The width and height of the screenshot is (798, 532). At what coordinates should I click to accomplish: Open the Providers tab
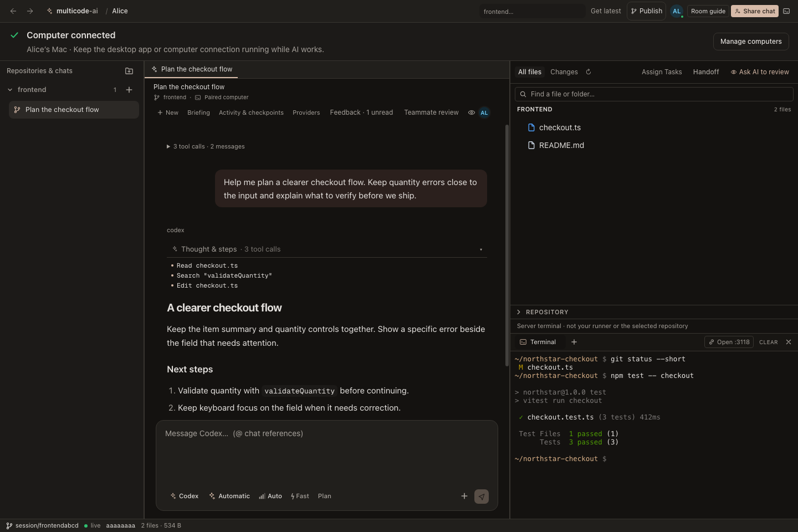[x=306, y=112]
